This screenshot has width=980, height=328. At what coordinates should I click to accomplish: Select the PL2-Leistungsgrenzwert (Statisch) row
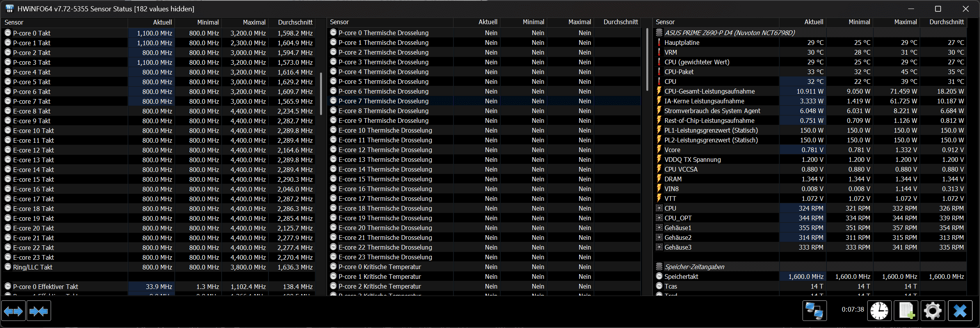[810, 140]
